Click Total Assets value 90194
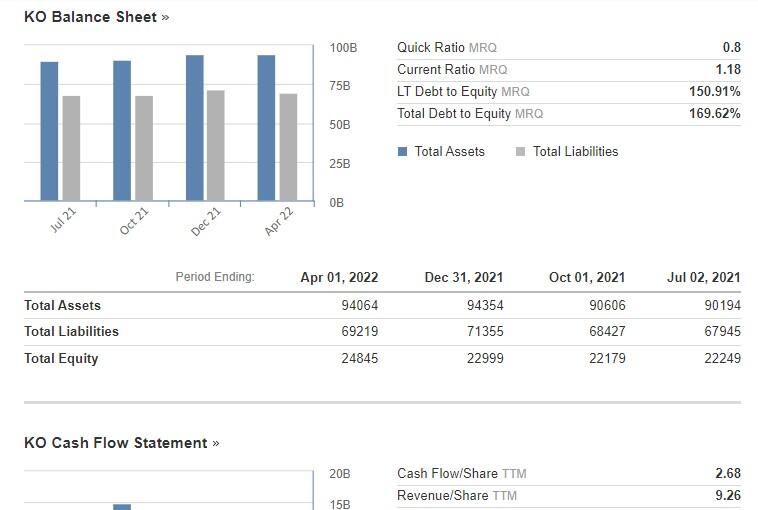The image size is (758, 510). point(723,306)
